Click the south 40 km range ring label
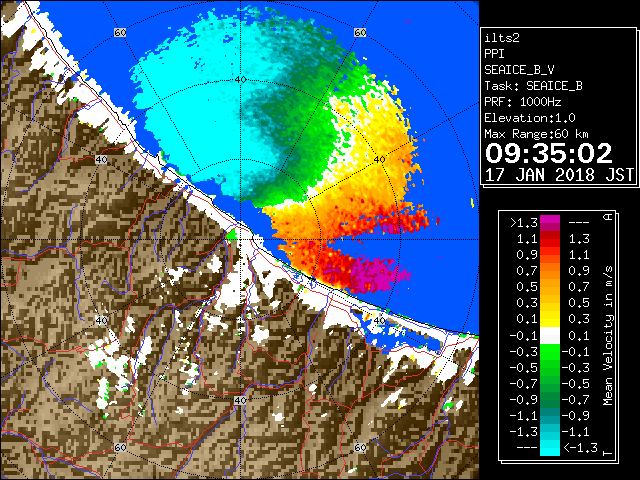 (240, 400)
